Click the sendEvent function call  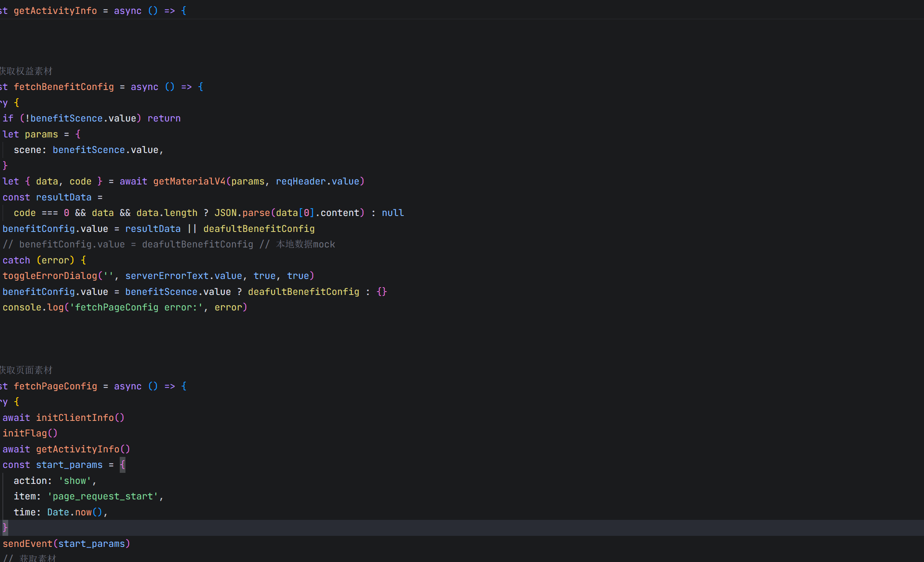[x=27, y=544]
